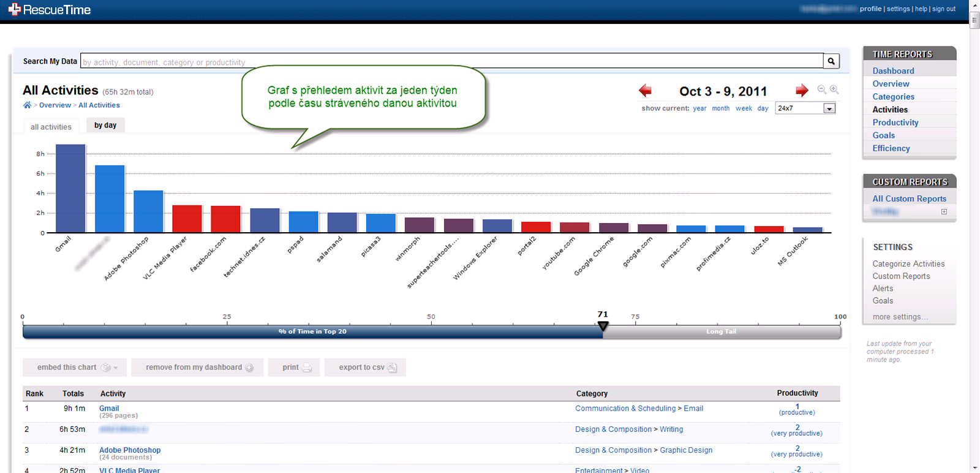980x473 pixels.
Task: Switch to the by day tab
Action: tap(105, 126)
